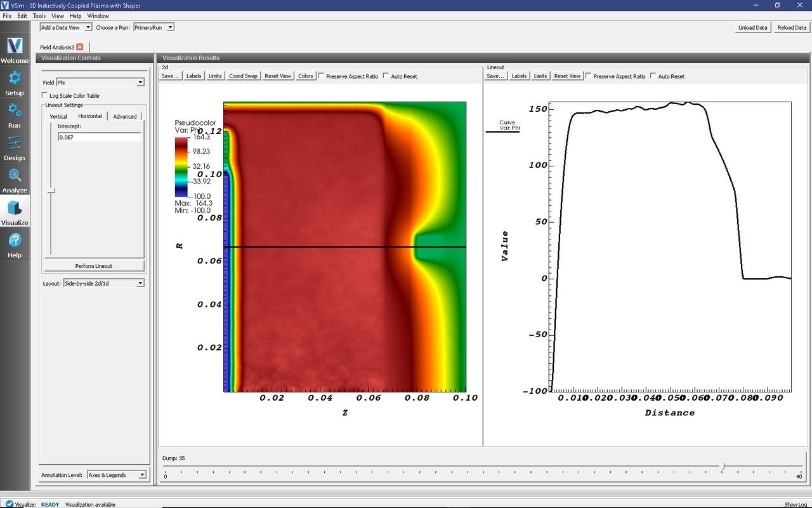Toggle Preserve Aspect Ratio in 2d panel
Image resolution: width=812 pixels, height=508 pixels.
point(321,76)
